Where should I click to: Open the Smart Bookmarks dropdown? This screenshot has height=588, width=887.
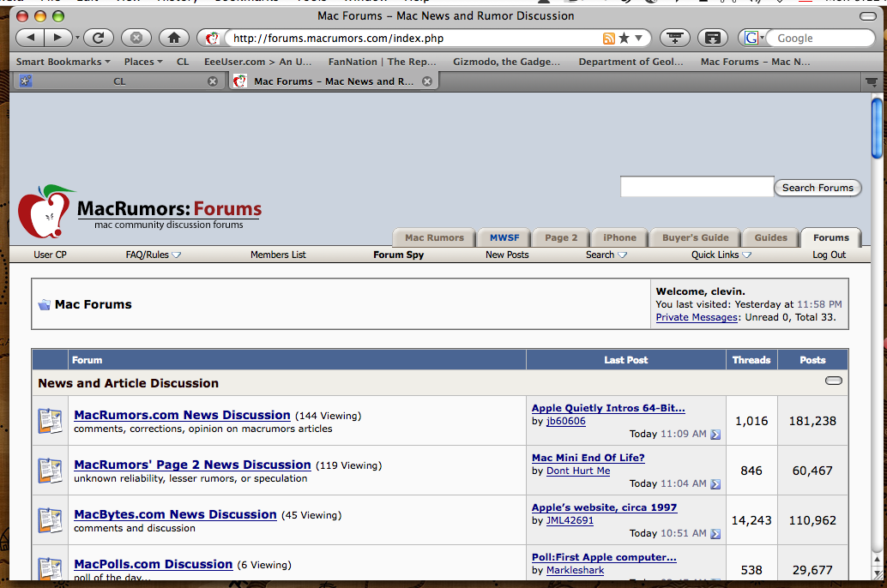click(63, 62)
